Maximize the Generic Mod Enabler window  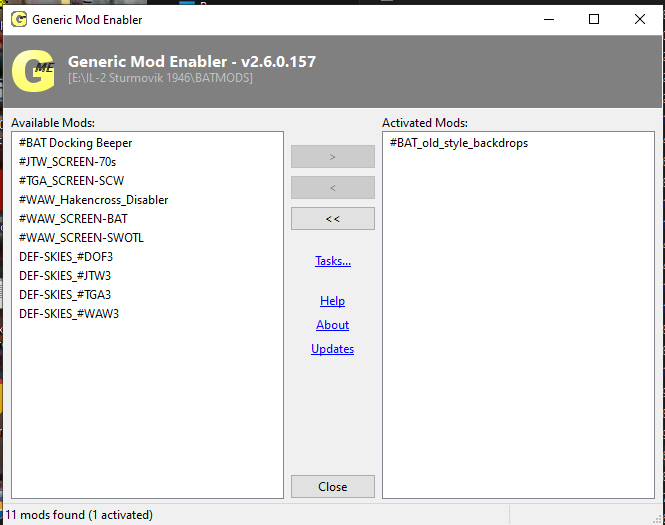tap(594, 20)
